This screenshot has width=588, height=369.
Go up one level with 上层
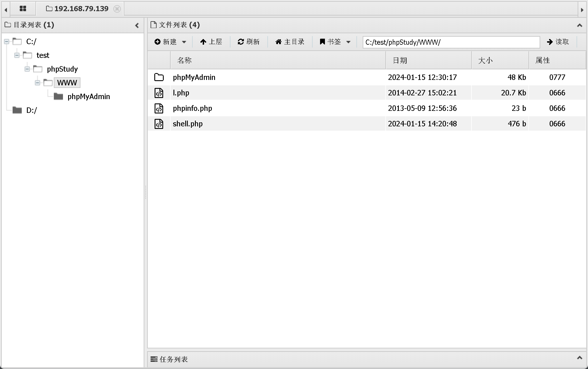(x=211, y=42)
